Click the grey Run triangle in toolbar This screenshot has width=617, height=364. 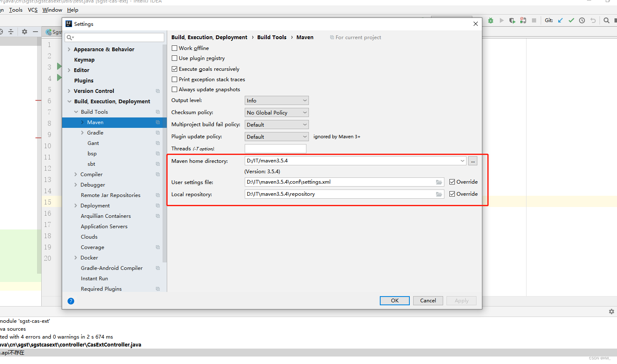tap(502, 20)
